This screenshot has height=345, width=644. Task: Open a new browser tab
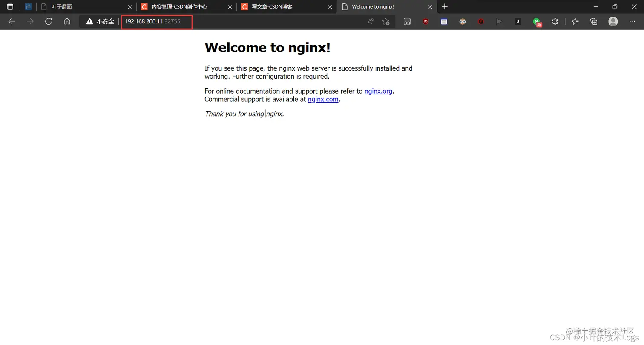coord(445,7)
